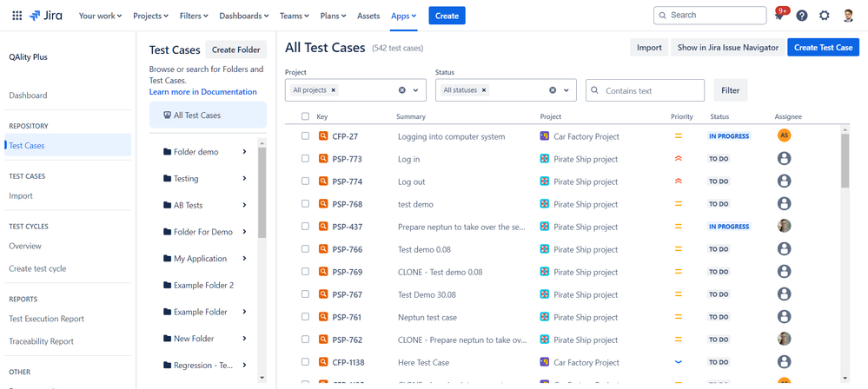Image resolution: width=868 pixels, height=389 pixels.
Task: Click the Contains text search field
Action: click(652, 90)
